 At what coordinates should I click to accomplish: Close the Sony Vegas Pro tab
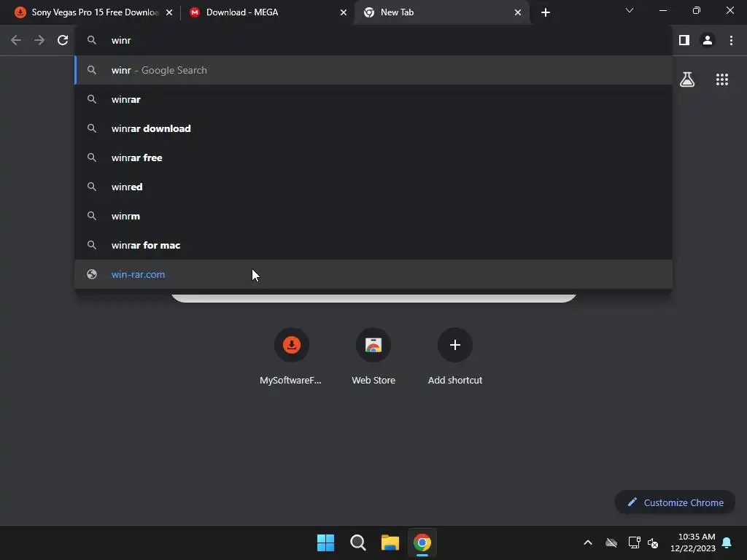point(169,12)
